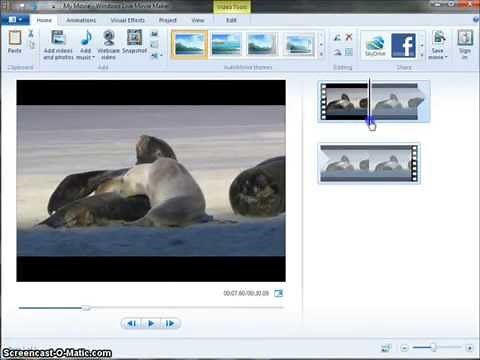Open the Edit tab under Video Tools
The height and width of the screenshot is (360, 480).
coord(231,20)
